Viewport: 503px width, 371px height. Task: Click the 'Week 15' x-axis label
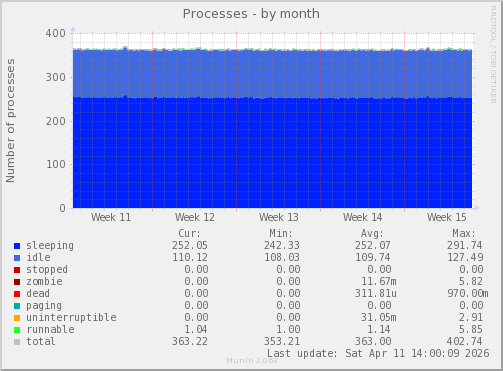tap(447, 218)
